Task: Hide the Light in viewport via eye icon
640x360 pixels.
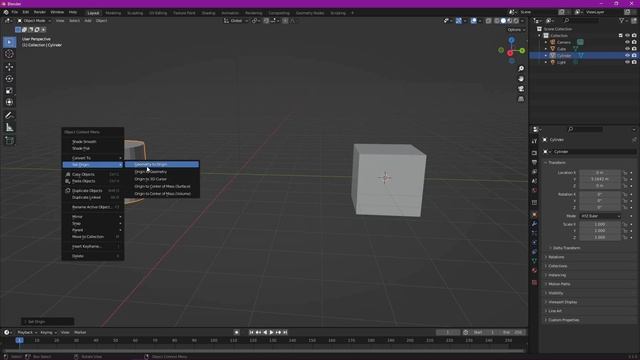Action: pyautogui.click(x=627, y=62)
